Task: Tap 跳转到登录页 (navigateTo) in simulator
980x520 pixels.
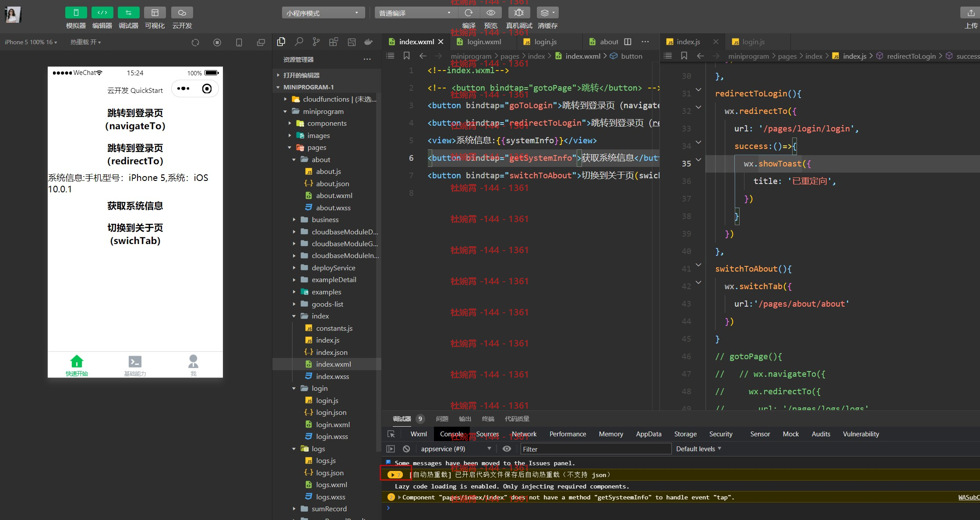Action: (135, 120)
